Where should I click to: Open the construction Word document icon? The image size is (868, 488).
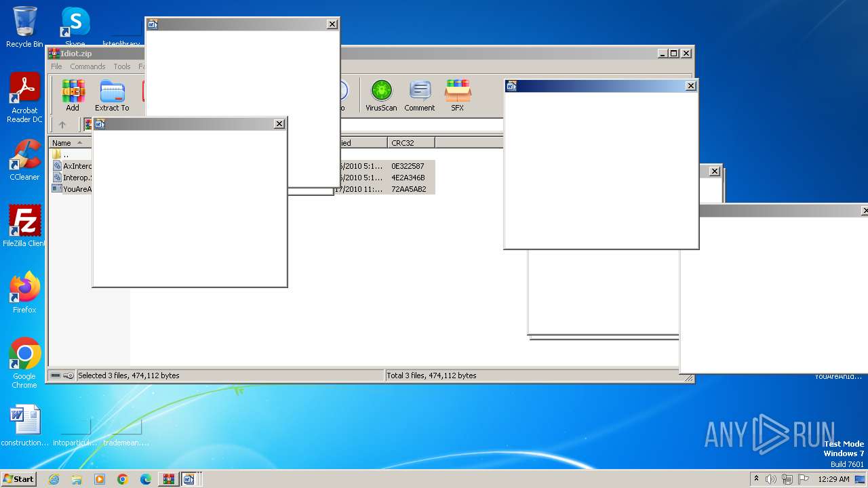tap(25, 426)
